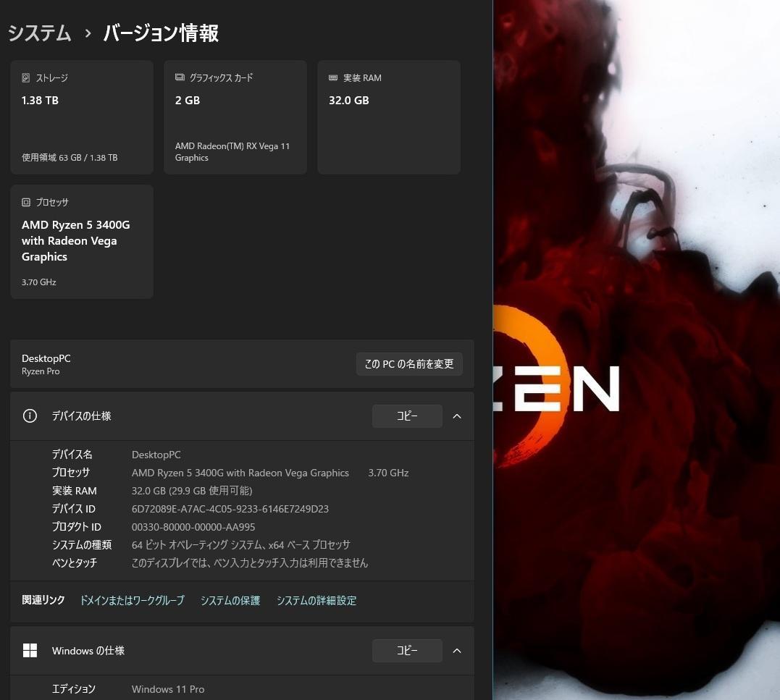Click the 1.38 TB storage usage indicator
Image resolution: width=780 pixels, height=700 pixels.
click(x=70, y=157)
